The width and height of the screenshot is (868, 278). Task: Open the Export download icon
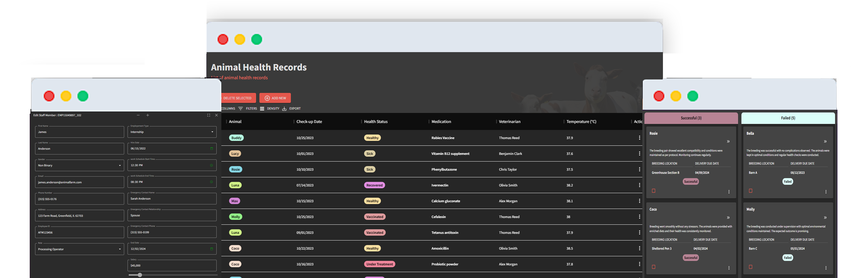point(284,108)
